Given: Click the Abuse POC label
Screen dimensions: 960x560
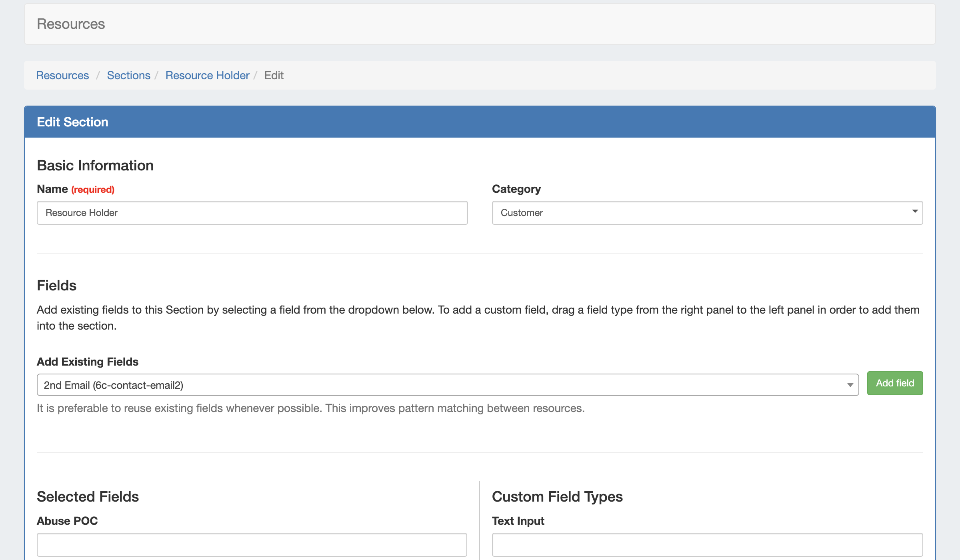Looking at the screenshot, I should (x=67, y=521).
